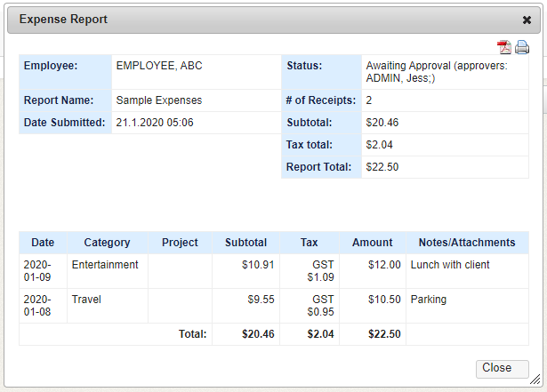
Task: Click the Parking note
Action: coord(428,300)
